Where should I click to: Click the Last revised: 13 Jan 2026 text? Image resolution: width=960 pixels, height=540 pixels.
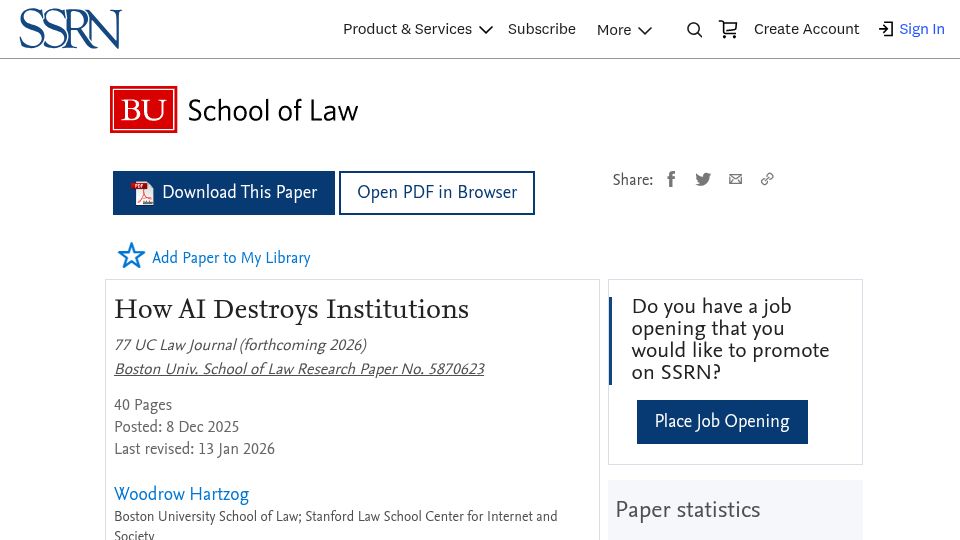click(x=194, y=449)
